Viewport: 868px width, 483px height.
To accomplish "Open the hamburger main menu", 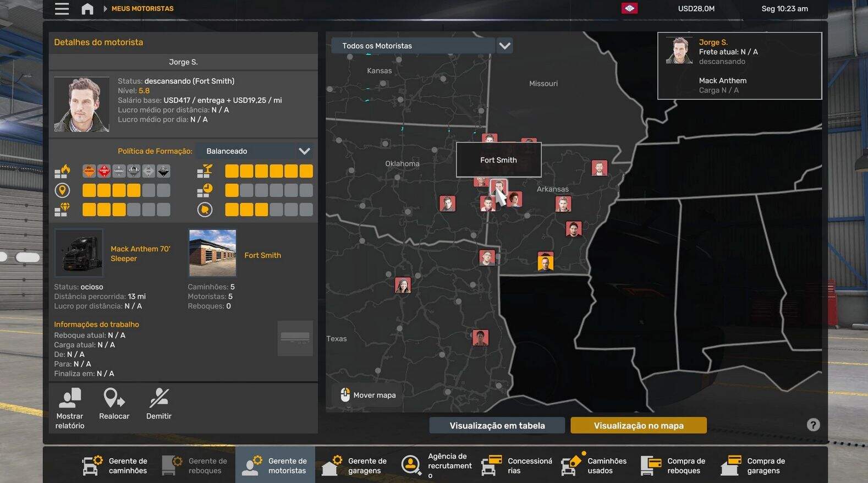I will [x=62, y=9].
